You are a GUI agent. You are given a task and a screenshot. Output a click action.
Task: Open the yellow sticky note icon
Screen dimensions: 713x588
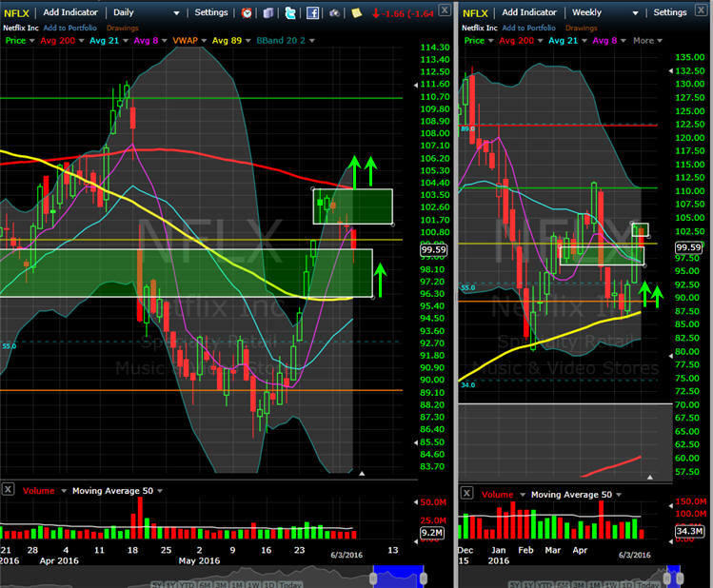pyautogui.click(x=356, y=12)
